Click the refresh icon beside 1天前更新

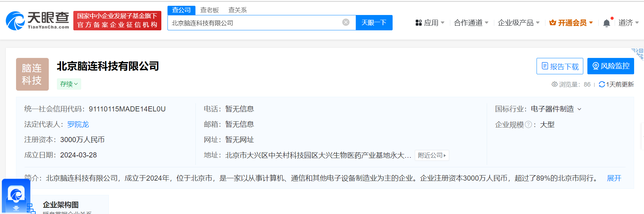pyautogui.click(x=602, y=84)
